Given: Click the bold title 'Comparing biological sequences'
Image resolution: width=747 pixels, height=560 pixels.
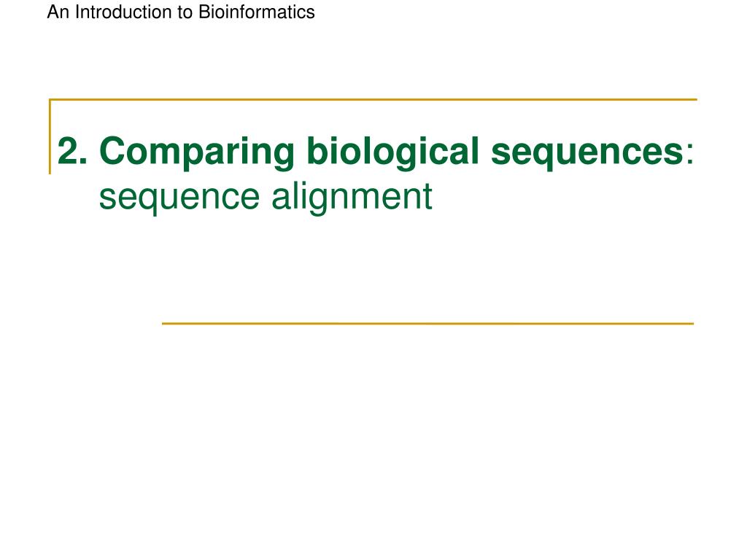Looking at the screenshot, I should (x=392, y=152).
